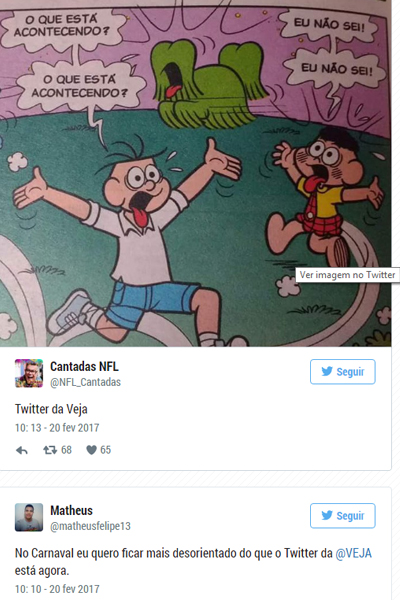Click the Twitter bird icon in Cantadas NFL's Seguir button
This screenshot has height=600, width=400.
pyautogui.click(x=327, y=371)
